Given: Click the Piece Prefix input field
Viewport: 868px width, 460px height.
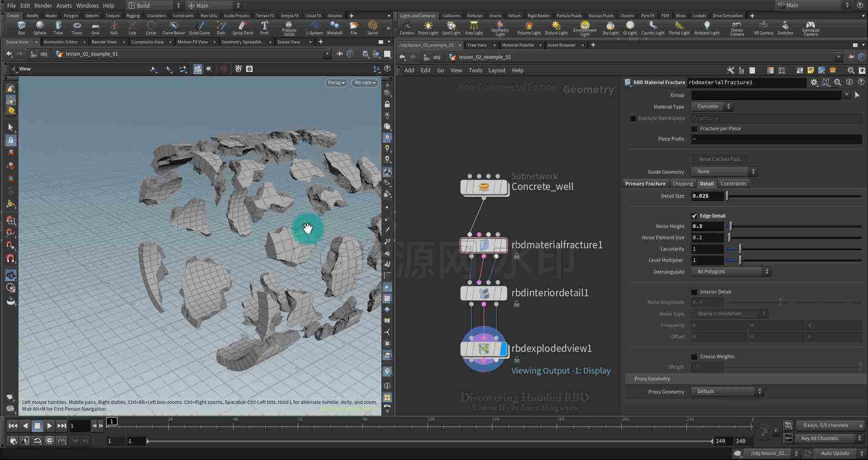Looking at the screenshot, I should [x=776, y=139].
